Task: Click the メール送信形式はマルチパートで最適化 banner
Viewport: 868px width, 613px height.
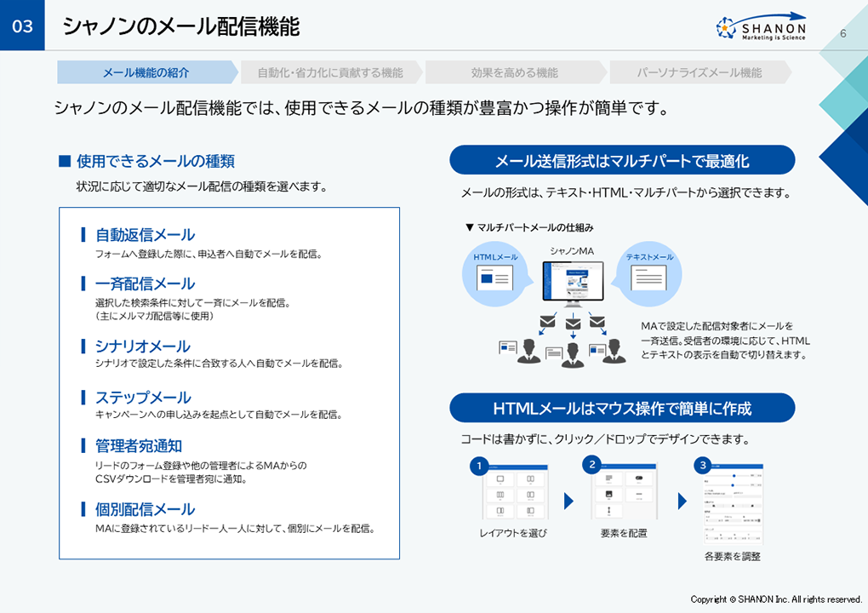Action: point(622,161)
